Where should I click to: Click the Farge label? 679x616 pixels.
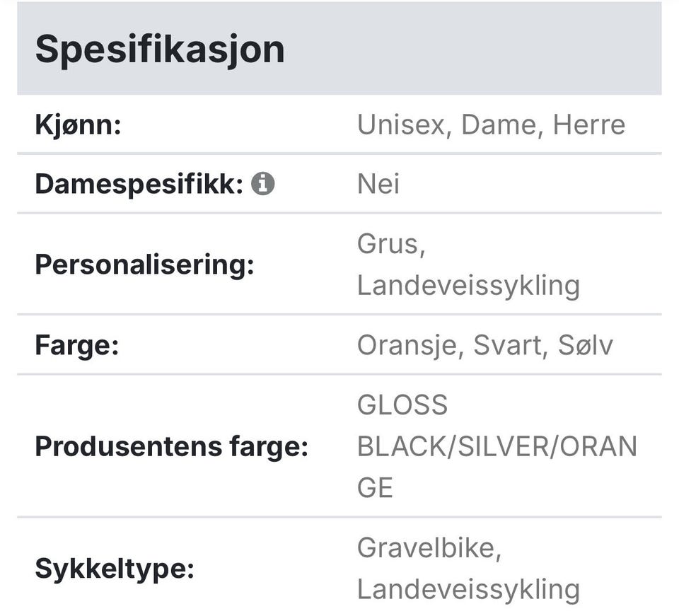[76, 346]
